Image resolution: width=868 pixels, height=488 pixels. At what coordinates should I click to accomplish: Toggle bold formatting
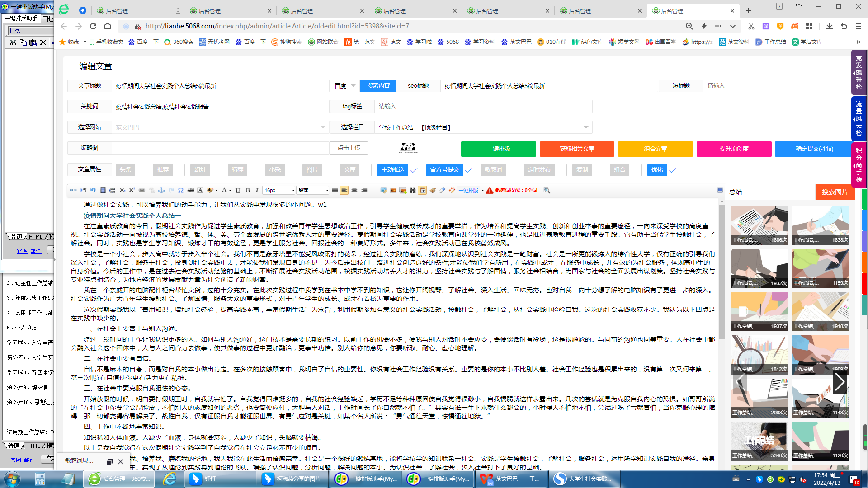coord(248,190)
